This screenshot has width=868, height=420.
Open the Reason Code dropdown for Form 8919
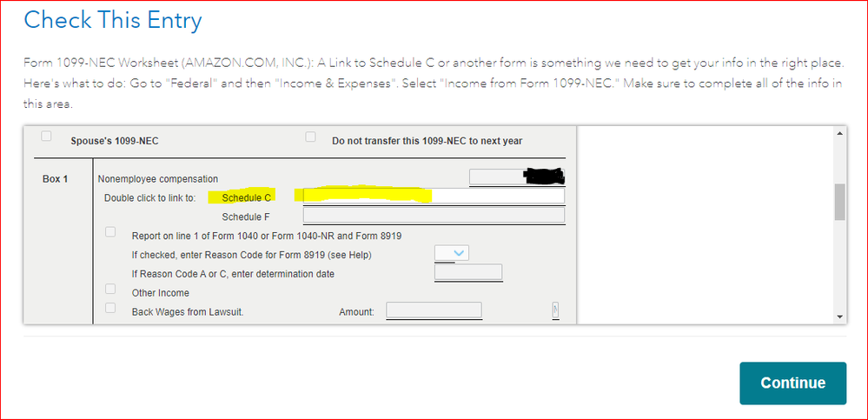pos(452,253)
